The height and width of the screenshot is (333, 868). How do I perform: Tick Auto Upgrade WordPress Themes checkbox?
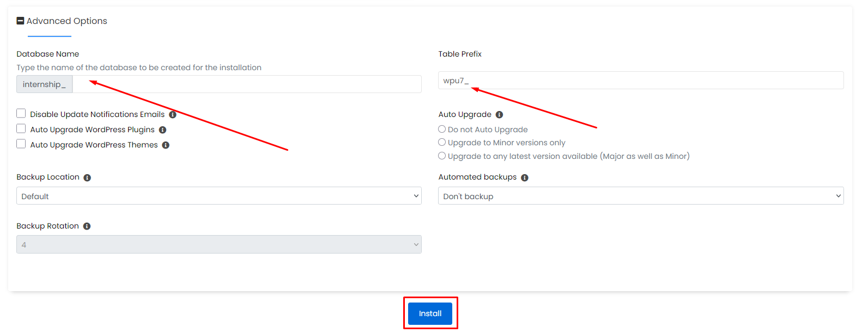[x=21, y=144]
